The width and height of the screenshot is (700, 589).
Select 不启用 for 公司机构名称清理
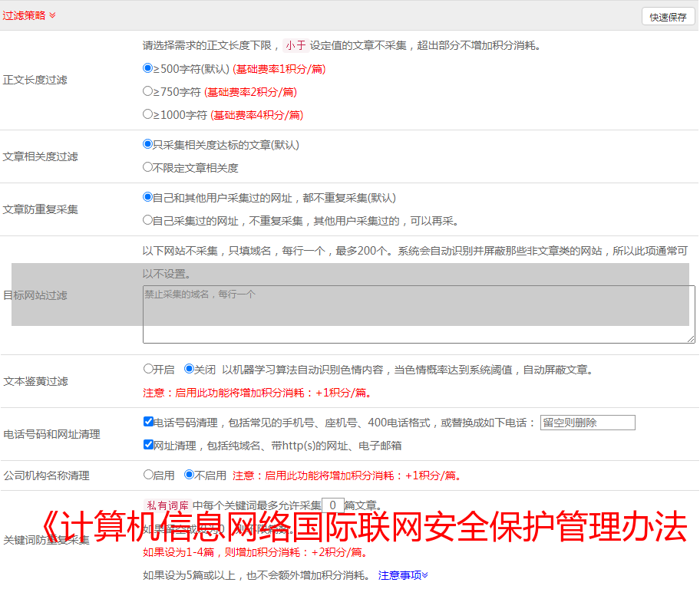[190, 475]
